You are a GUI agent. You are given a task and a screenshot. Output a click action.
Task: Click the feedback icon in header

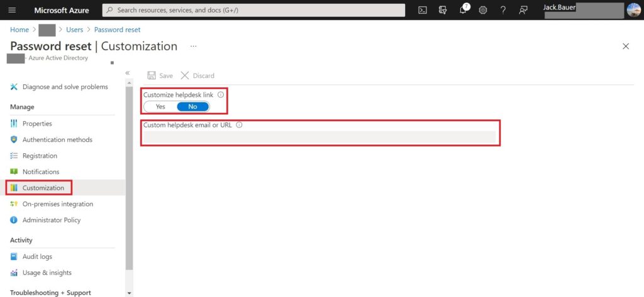[x=523, y=10]
